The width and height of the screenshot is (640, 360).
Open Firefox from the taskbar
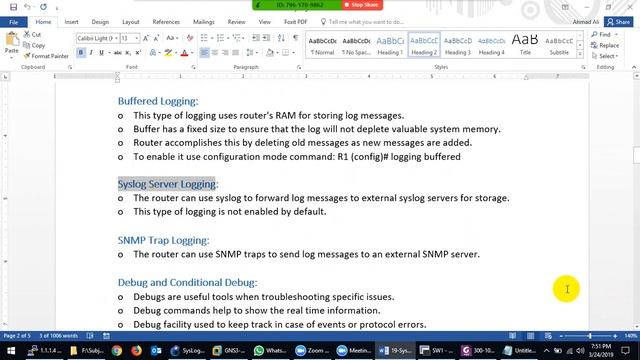(136, 351)
